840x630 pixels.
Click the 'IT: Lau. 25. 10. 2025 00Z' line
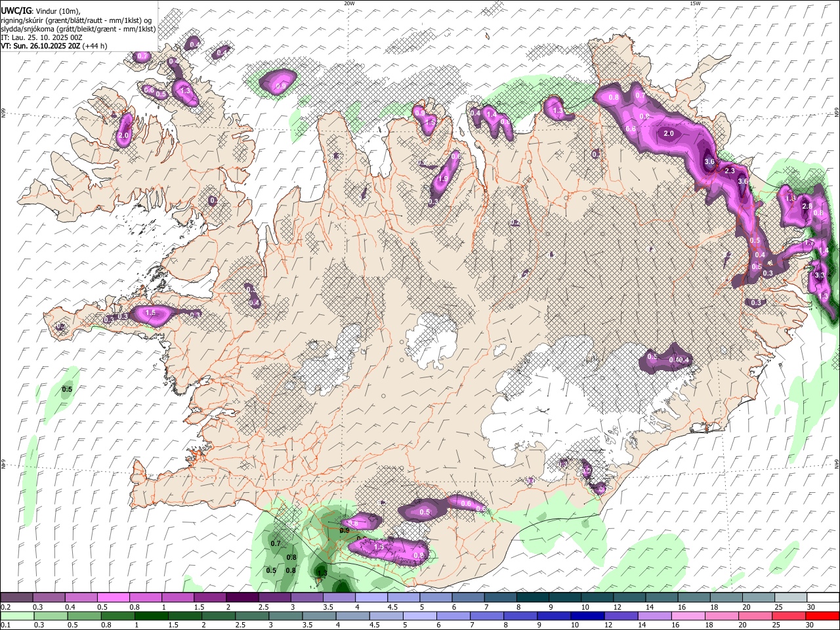(x=41, y=37)
